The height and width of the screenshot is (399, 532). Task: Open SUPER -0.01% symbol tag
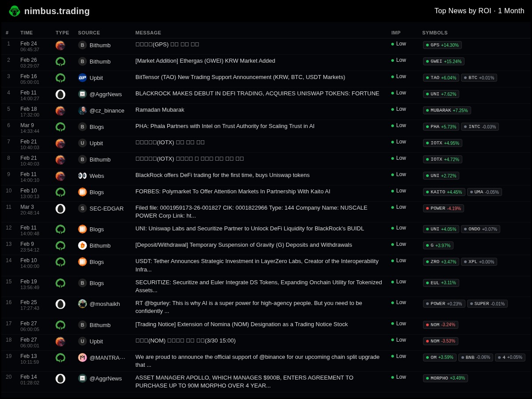click(x=487, y=304)
